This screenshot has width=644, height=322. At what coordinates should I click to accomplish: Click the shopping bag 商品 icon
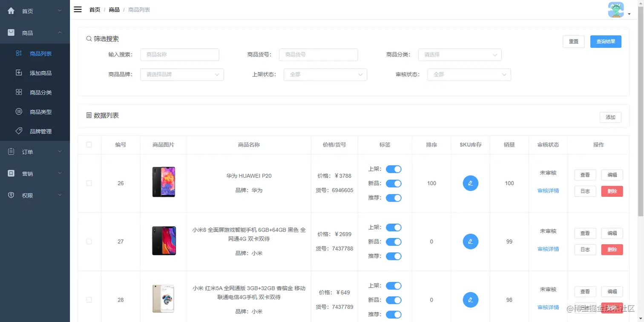(11, 32)
